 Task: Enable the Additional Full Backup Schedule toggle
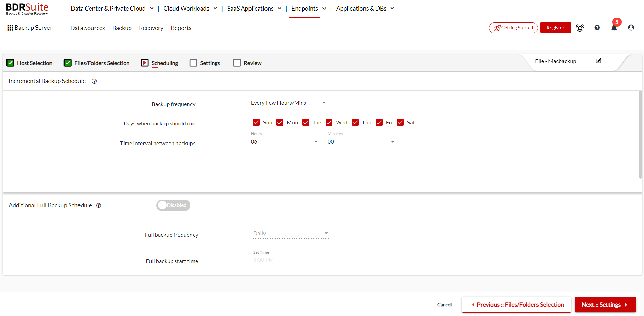coord(173,205)
